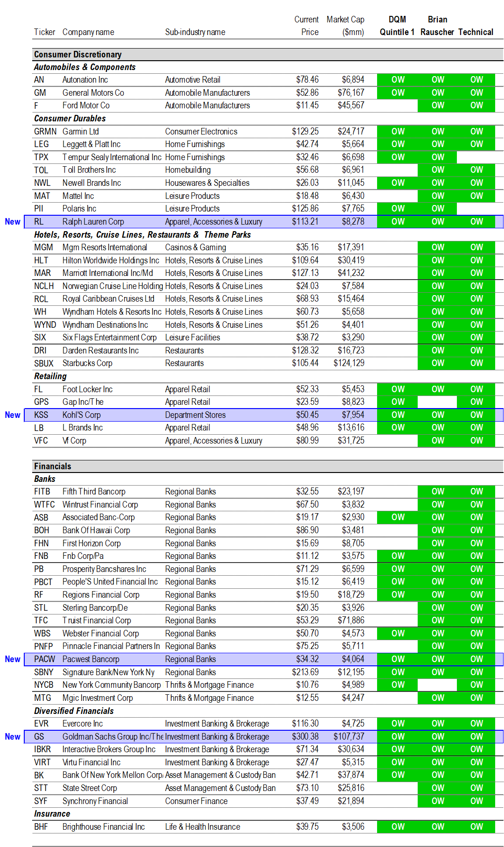
Task: Select the "Pacwest Bancorp" company name
Action: coord(91,659)
